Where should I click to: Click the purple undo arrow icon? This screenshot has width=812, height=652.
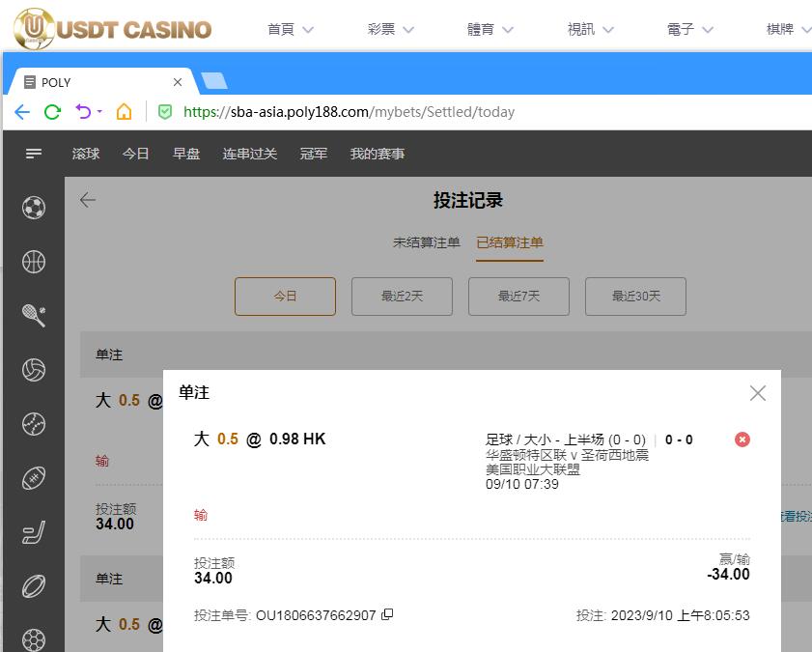(83, 112)
